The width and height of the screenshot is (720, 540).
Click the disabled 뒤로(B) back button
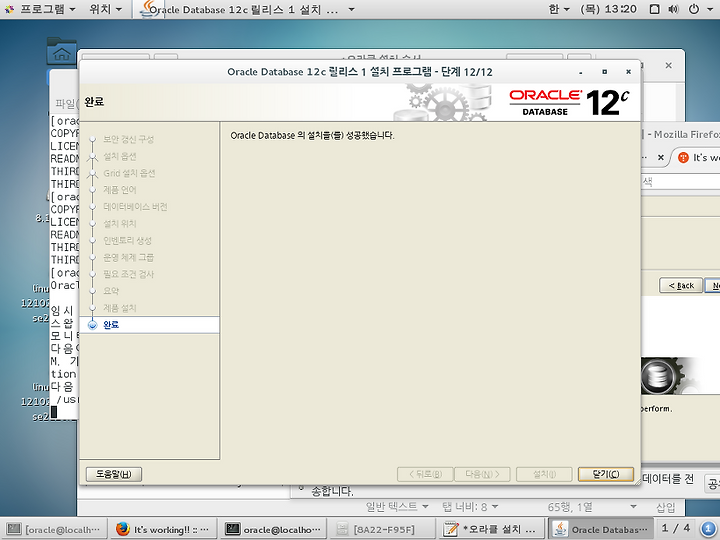tap(425, 474)
